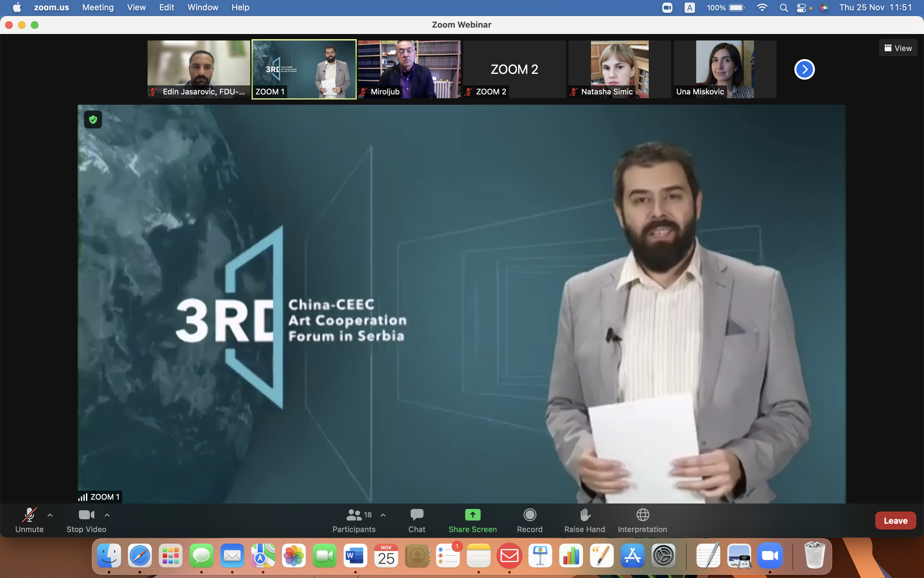Viewport: 924px width, 578px height.
Task: Open Mail from the Dock
Action: [232, 556]
